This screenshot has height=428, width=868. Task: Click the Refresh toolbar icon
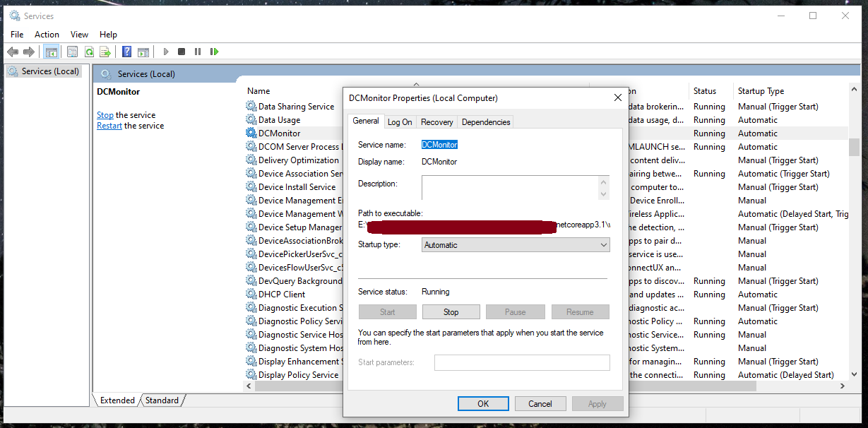coord(89,52)
